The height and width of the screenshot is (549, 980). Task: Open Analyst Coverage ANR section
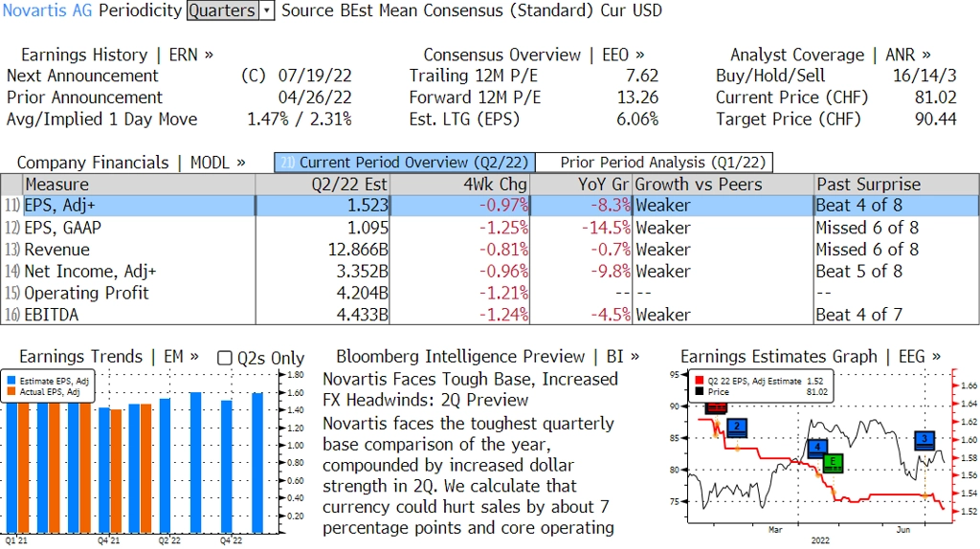tap(830, 55)
